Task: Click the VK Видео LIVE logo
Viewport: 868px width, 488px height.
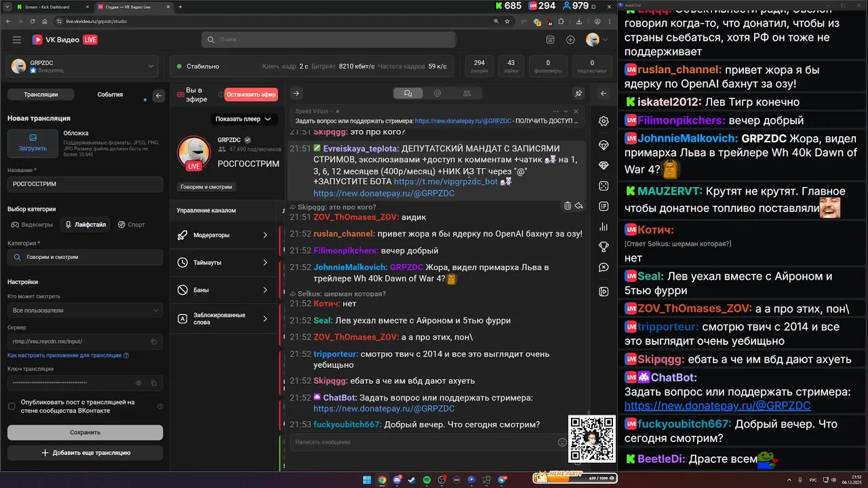Action: pos(64,40)
